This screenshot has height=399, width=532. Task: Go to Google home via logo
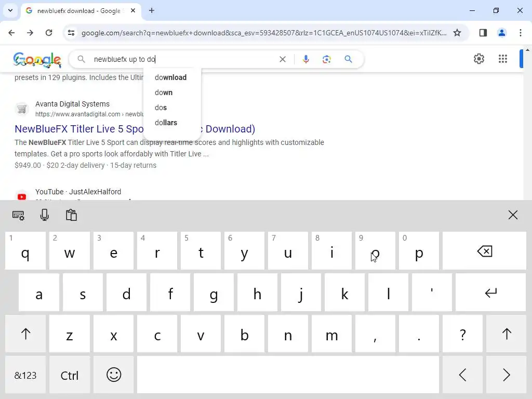(x=37, y=59)
